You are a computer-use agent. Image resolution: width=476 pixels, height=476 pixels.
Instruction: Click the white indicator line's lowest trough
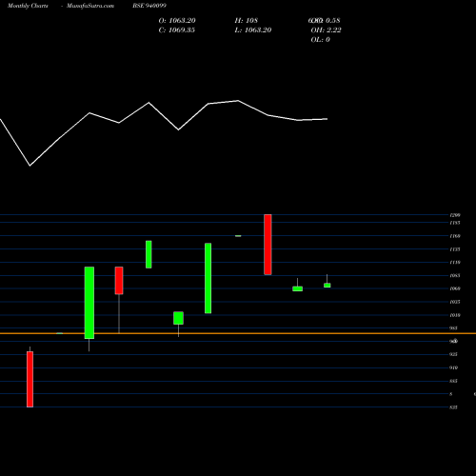[x=30, y=166]
